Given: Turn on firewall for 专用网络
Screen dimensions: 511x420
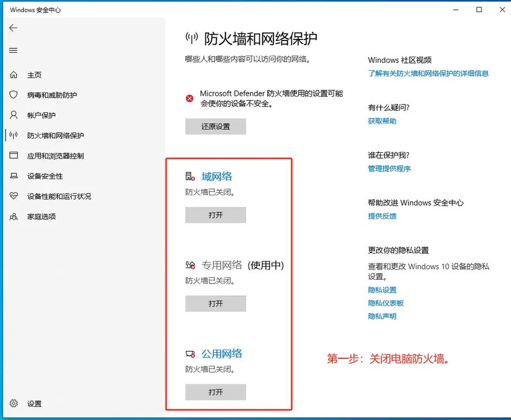Looking at the screenshot, I should tap(216, 303).
